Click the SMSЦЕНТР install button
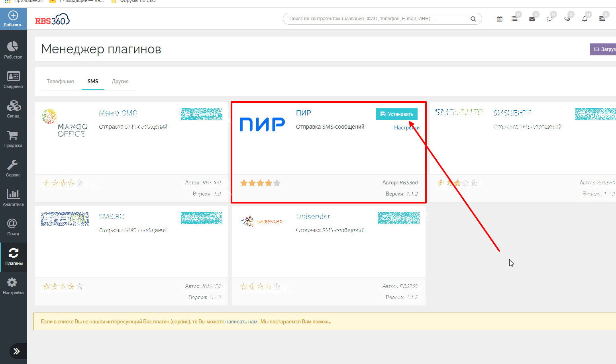The image size is (616, 364). pos(596,114)
